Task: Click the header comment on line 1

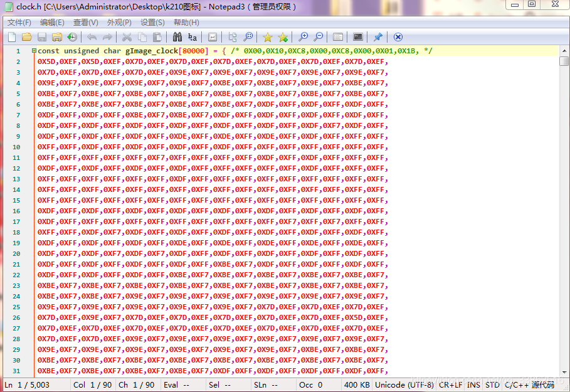Action: 332,51
